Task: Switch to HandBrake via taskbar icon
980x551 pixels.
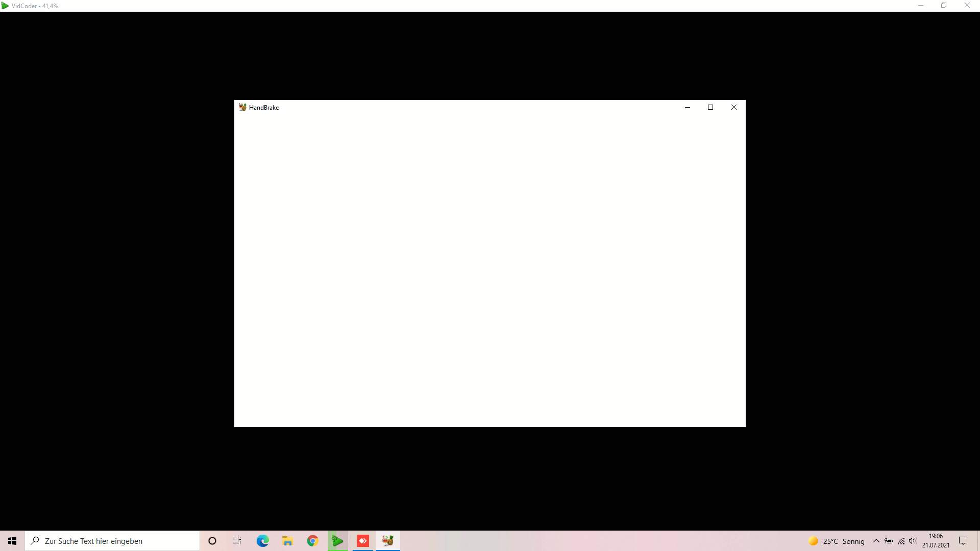Action: coord(388,541)
